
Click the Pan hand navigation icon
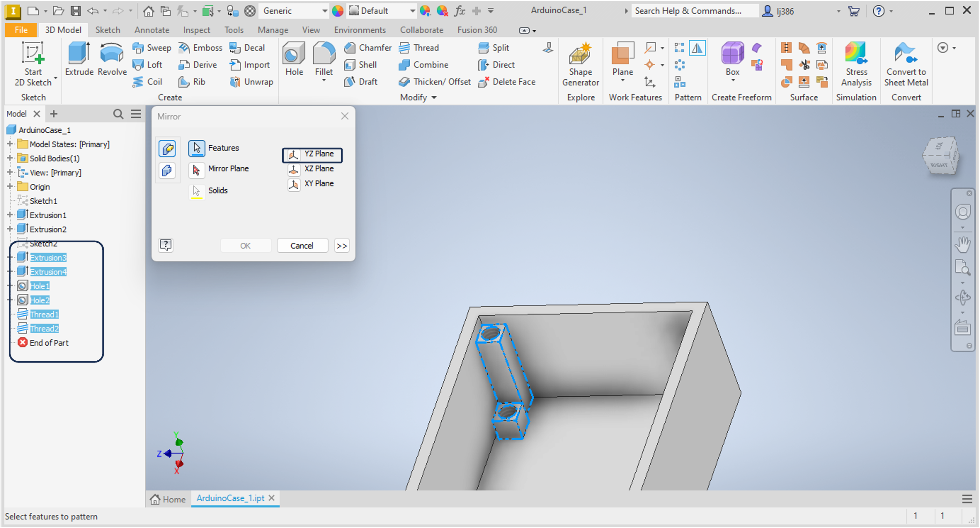[962, 245]
